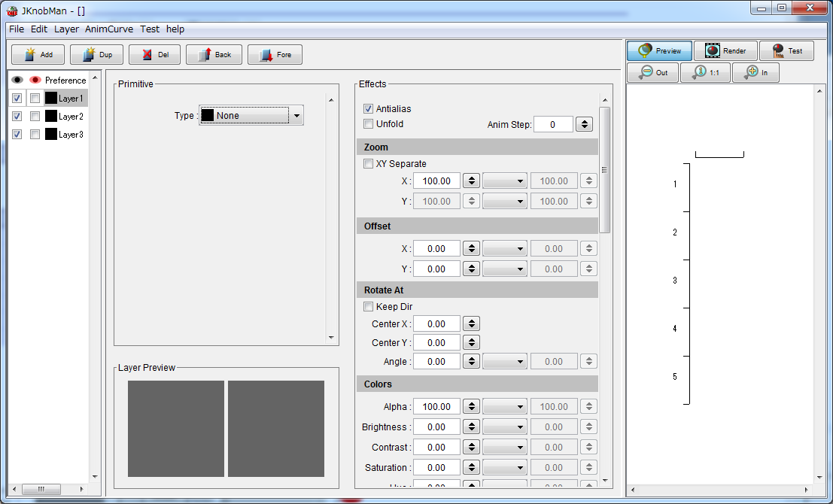Click the red eye solo icon in header
The width and height of the screenshot is (833, 504).
(x=35, y=80)
